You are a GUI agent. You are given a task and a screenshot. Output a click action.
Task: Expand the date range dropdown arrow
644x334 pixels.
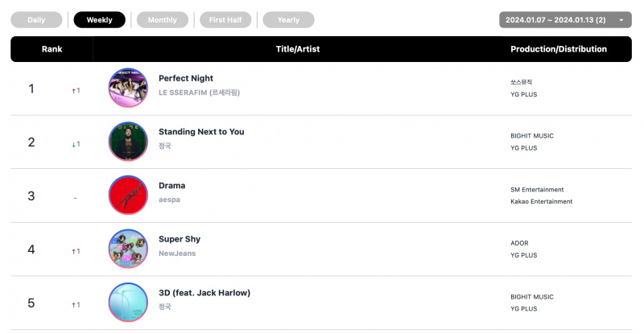(621, 20)
